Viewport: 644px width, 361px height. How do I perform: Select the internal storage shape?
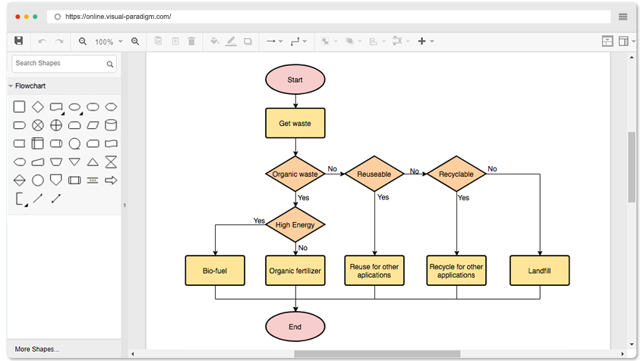(x=38, y=143)
